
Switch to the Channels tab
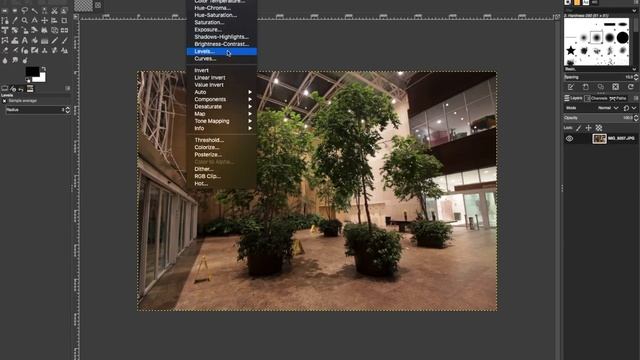(x=596, y=98)
